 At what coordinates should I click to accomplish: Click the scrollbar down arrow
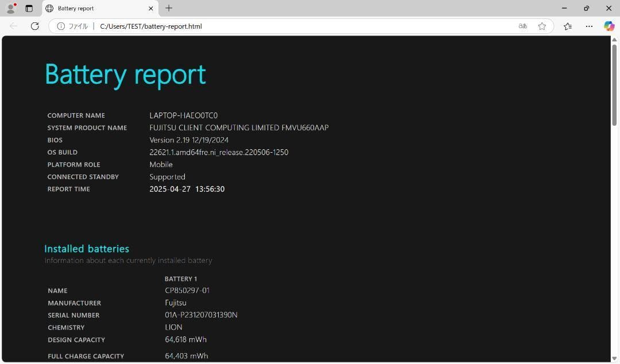[615, 359]
